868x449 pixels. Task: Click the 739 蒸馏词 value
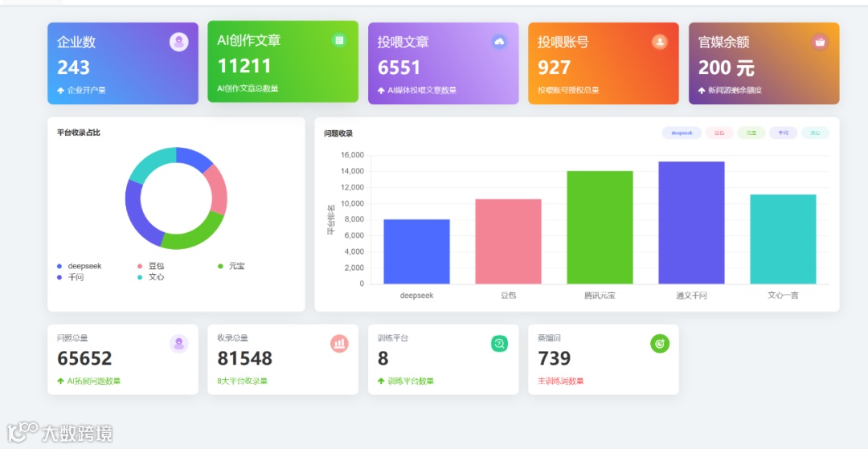tap(554, 358)
